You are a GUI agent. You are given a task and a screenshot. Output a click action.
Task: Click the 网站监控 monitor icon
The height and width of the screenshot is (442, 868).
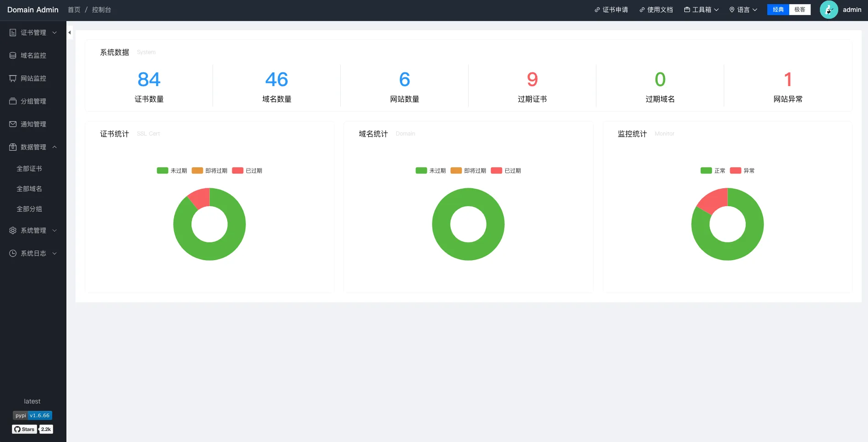[x=13, y=78]
